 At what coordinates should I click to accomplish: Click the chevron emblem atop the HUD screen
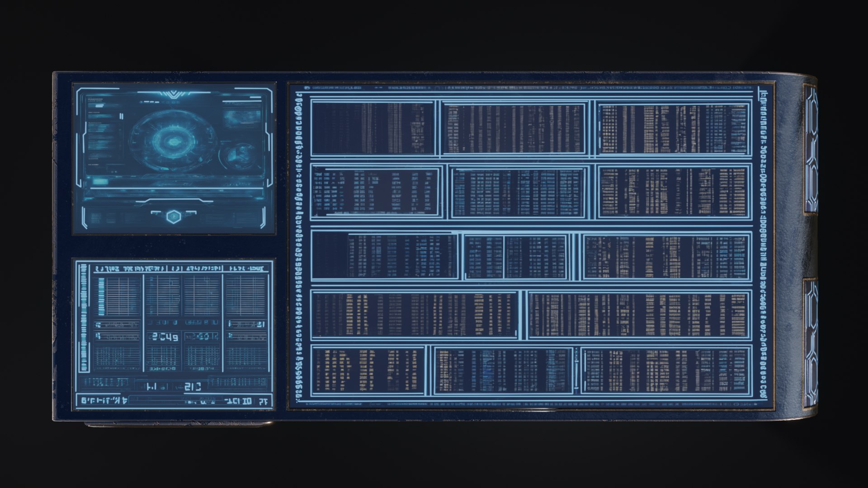(x=174, y=94)
